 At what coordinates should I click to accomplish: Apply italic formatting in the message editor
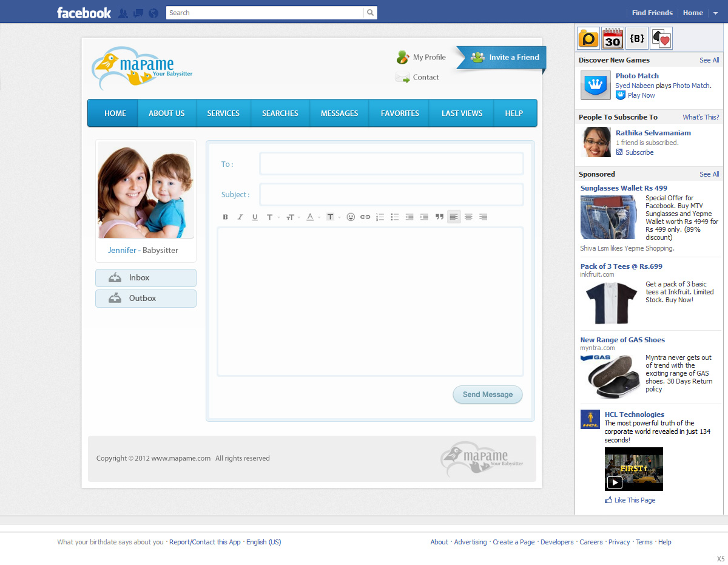point(240,217)
